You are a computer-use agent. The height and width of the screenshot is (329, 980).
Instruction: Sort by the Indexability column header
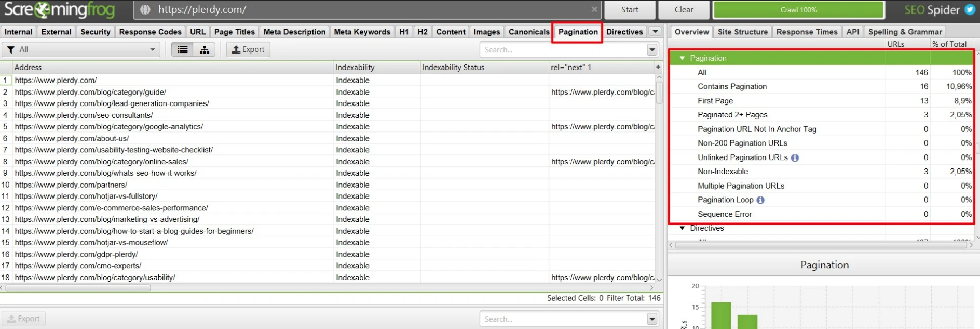tap(377, 67)
